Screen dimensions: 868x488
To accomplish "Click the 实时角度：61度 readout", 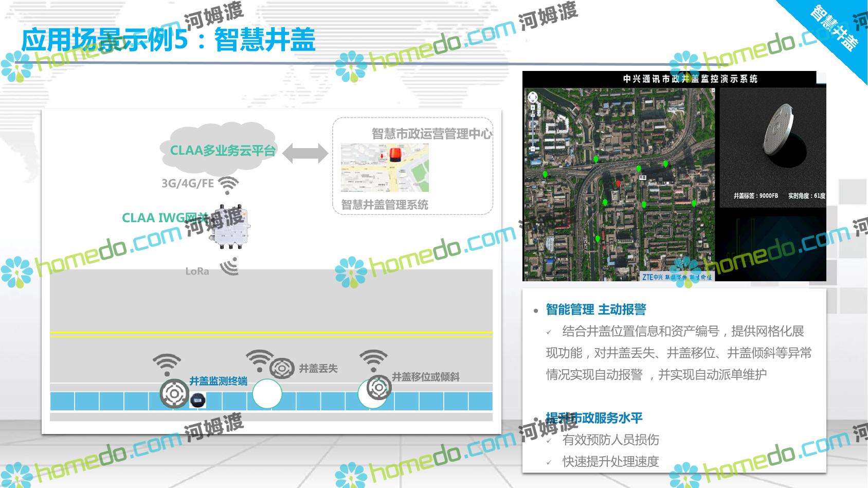I will click(x=806, y=196).
